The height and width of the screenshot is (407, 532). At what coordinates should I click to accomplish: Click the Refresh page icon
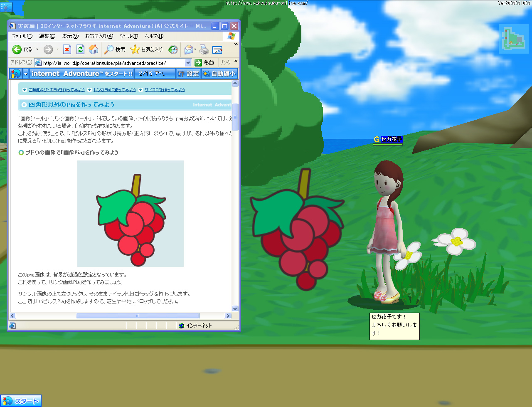[81, 49]
